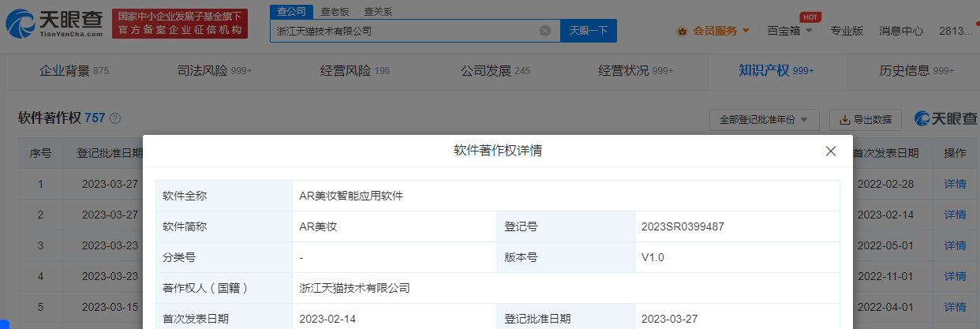Open the 历史信息 tab
Screen dimensions: 980x329
click(917, 71)
